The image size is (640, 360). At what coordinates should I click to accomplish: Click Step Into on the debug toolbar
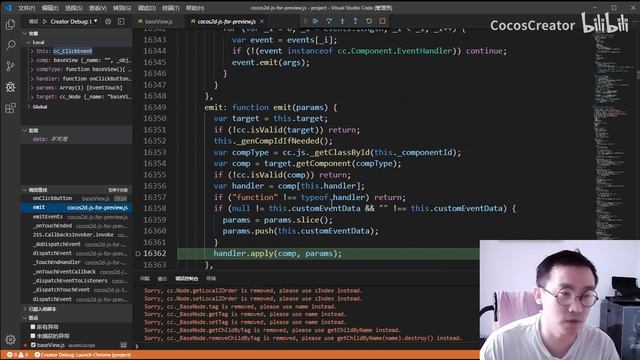pyautogui.click(x=342, y=21)
